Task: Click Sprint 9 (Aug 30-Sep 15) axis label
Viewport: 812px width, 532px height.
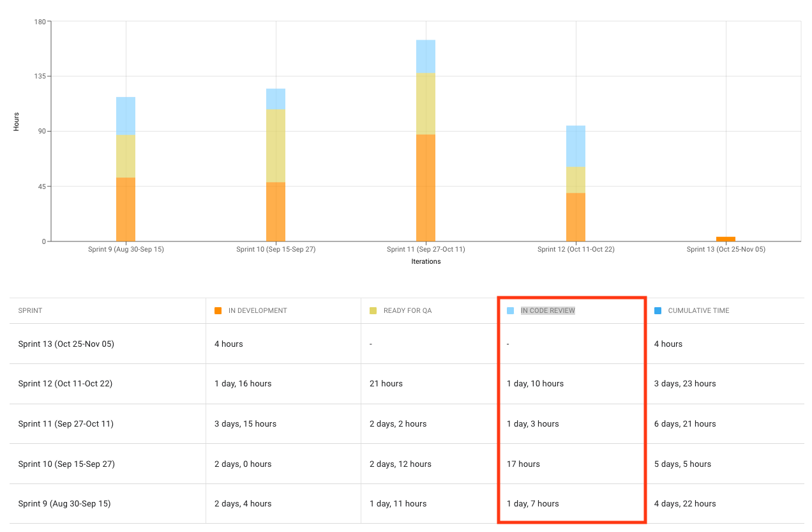Action: 126,249
